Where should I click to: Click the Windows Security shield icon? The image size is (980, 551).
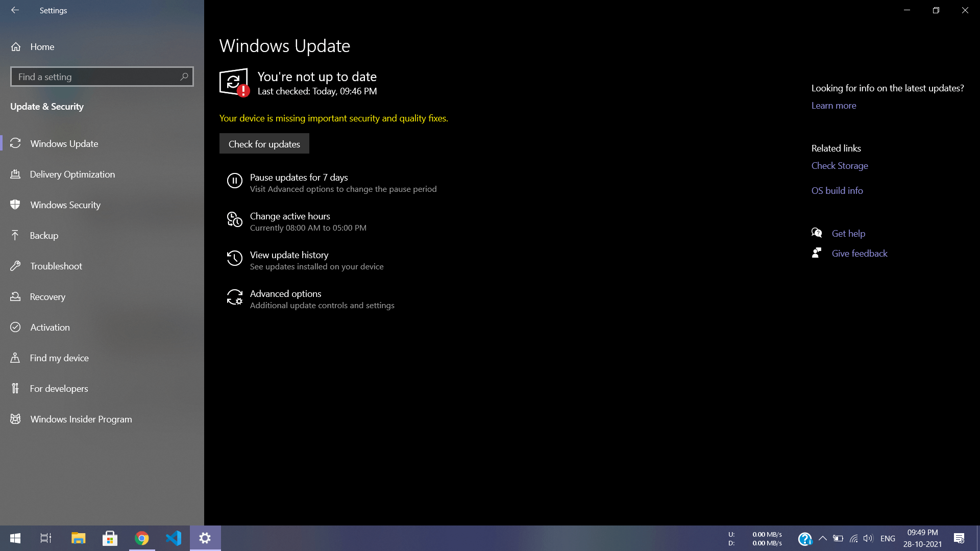(x=15, y=205)
